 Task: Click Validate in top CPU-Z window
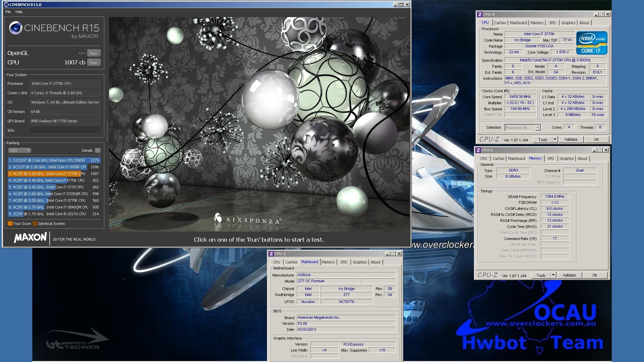pos(571,140)
